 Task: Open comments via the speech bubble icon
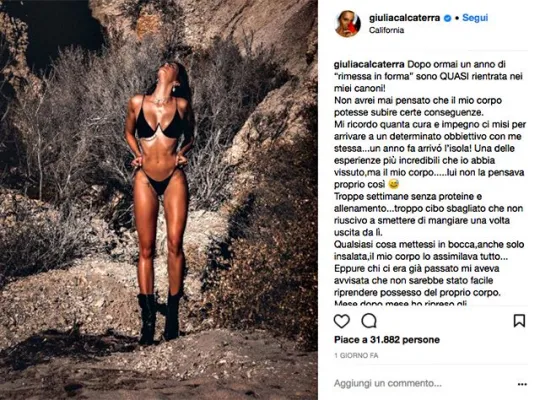[369, 321]
